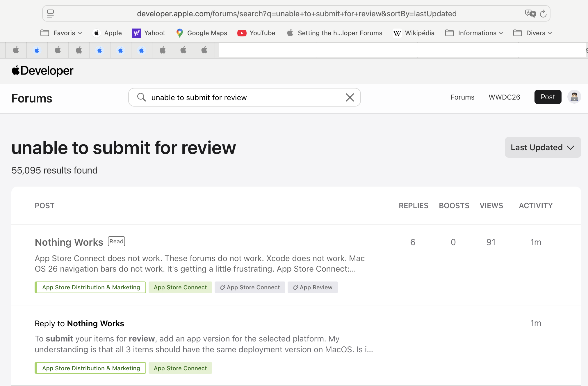Open the Forums navigation link
The image size is (588, 386).
pos(462,97)
